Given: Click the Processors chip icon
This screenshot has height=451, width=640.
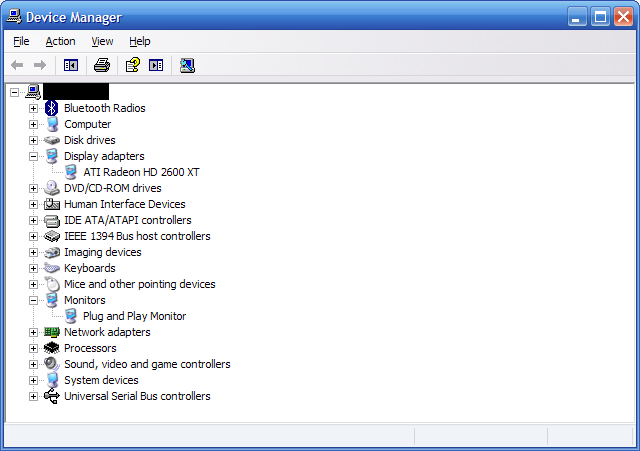Looking at the screenshot, I should tap(52, 348).
